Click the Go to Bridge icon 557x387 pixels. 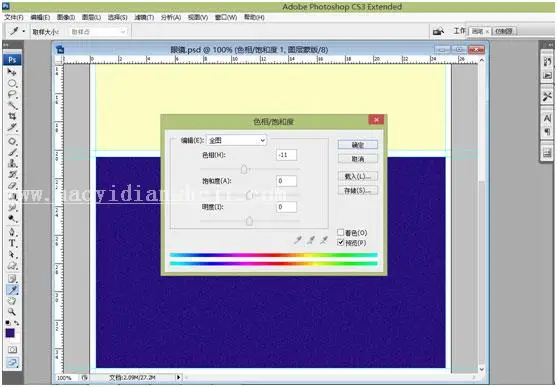click(438, 31)
